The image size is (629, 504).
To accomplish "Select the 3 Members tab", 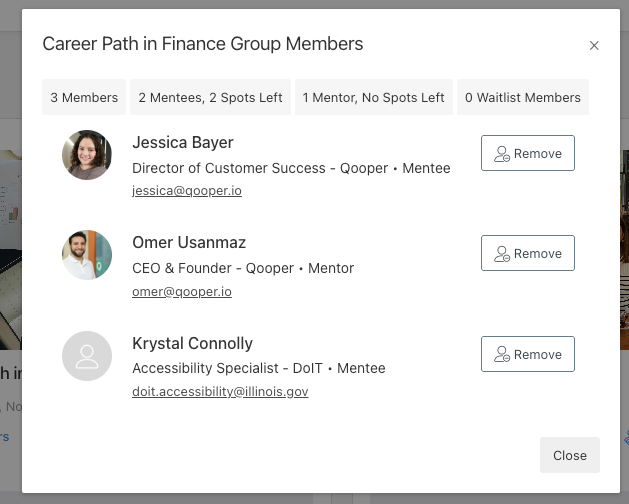I will [x=84, y=97].
